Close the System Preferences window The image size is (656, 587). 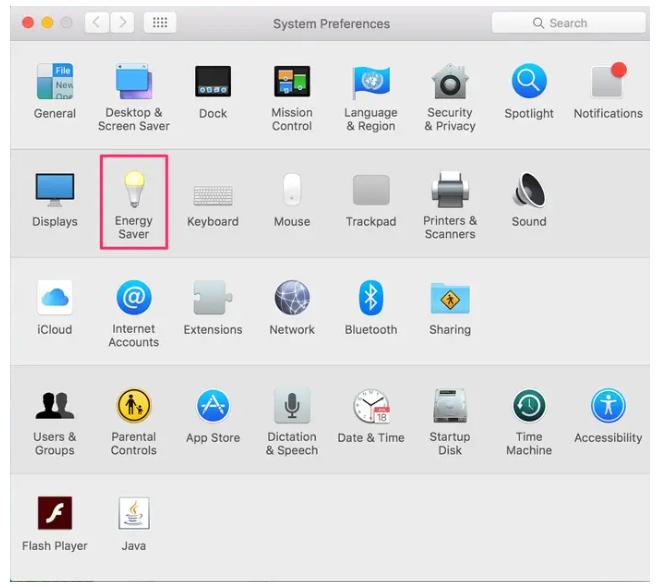[28, 22]
